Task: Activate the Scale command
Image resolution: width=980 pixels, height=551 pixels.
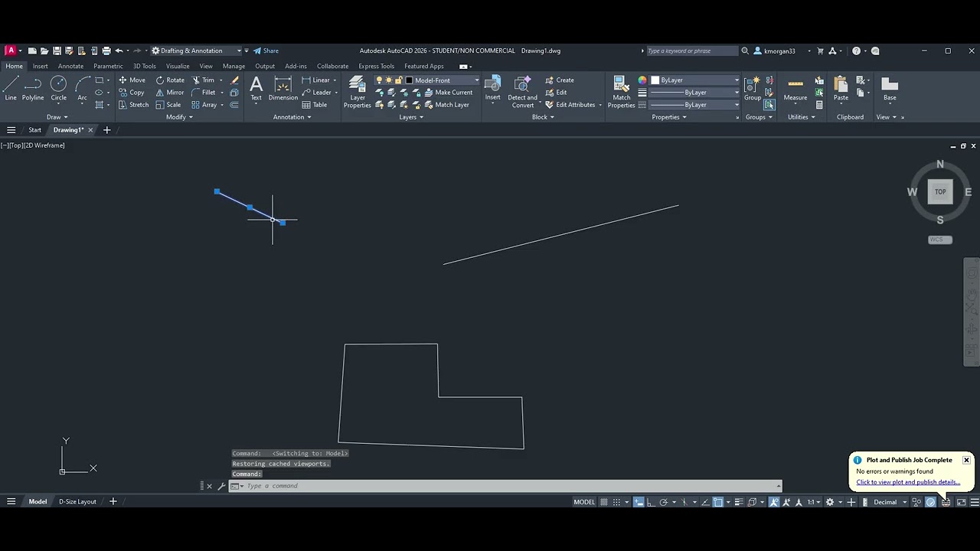Action: coord(168,105)
